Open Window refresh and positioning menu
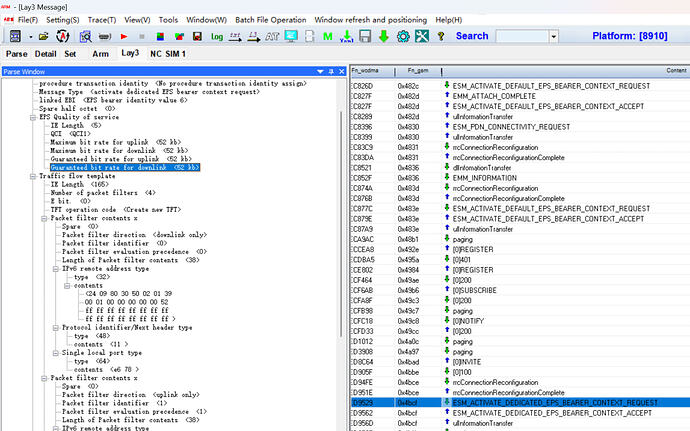 coord(371,20)
